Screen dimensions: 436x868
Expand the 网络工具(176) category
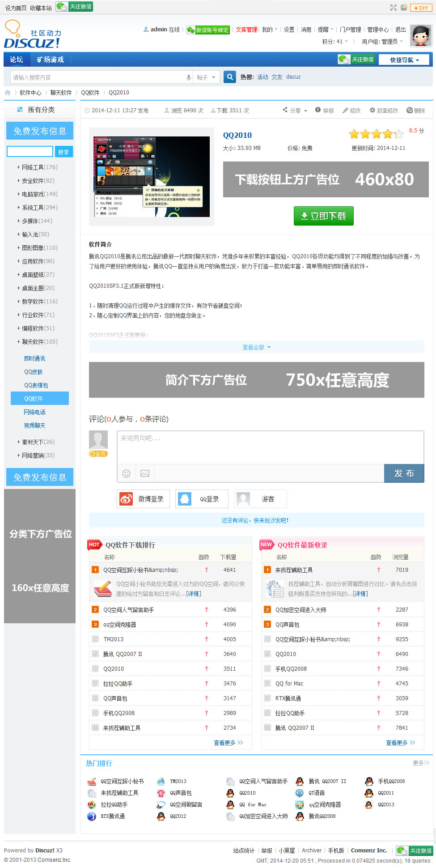coord(38,167)
